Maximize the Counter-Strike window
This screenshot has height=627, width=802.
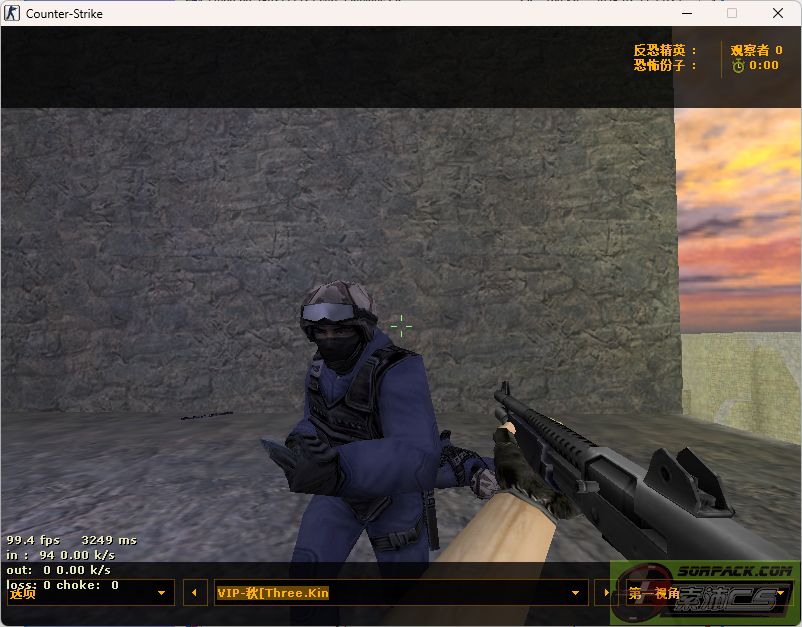point(732,13)
